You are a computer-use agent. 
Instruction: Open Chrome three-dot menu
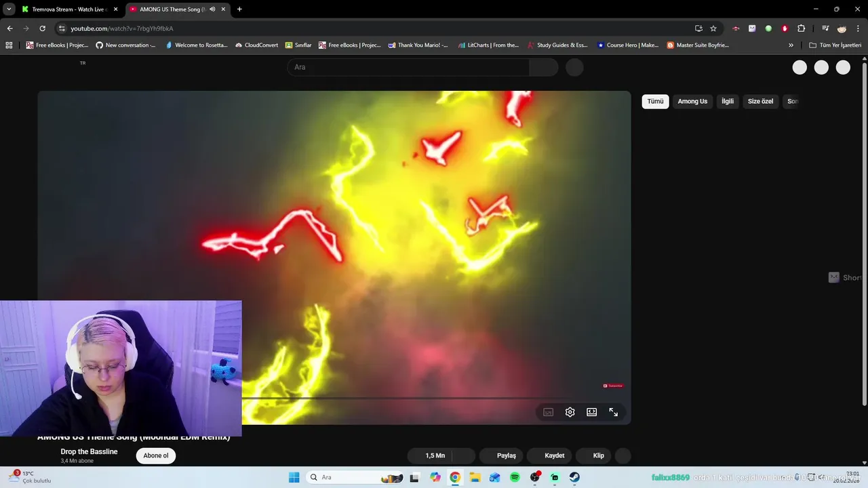click(x=858, y=28)
